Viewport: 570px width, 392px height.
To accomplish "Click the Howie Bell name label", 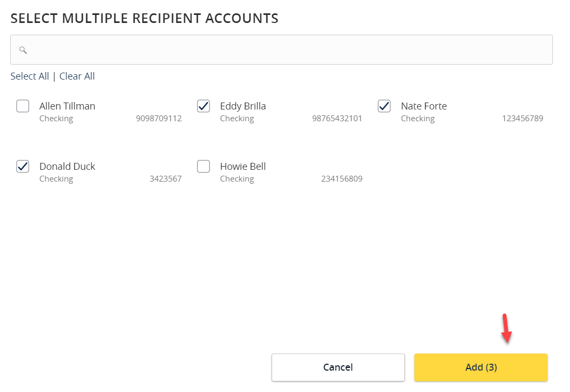I will [243, 167].
